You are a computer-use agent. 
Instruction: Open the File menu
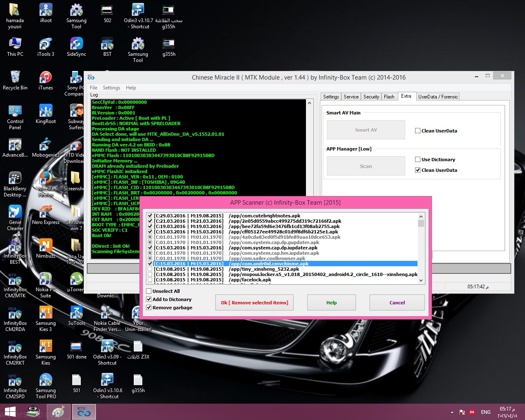[x=94, y=88]
